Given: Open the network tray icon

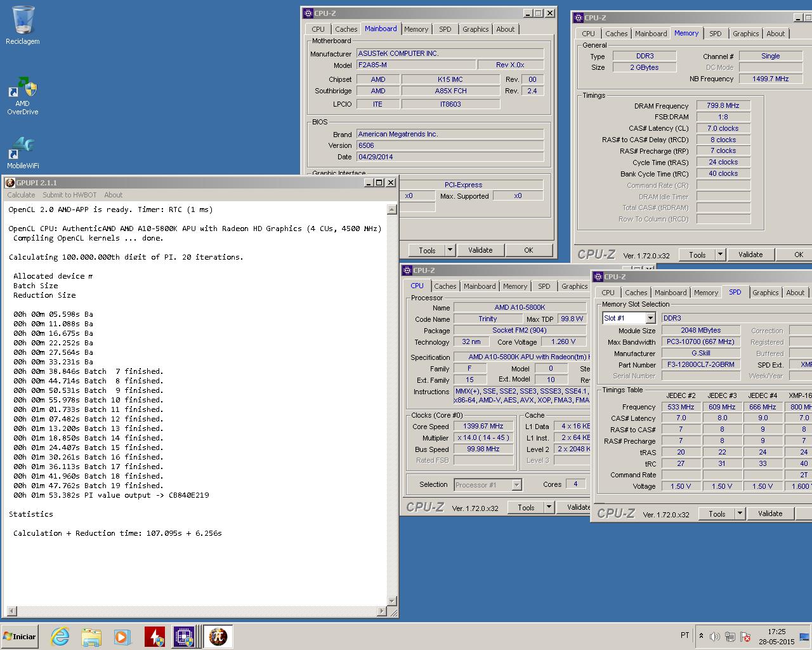Looking at the screenshot, I should [x=730, y=637].
